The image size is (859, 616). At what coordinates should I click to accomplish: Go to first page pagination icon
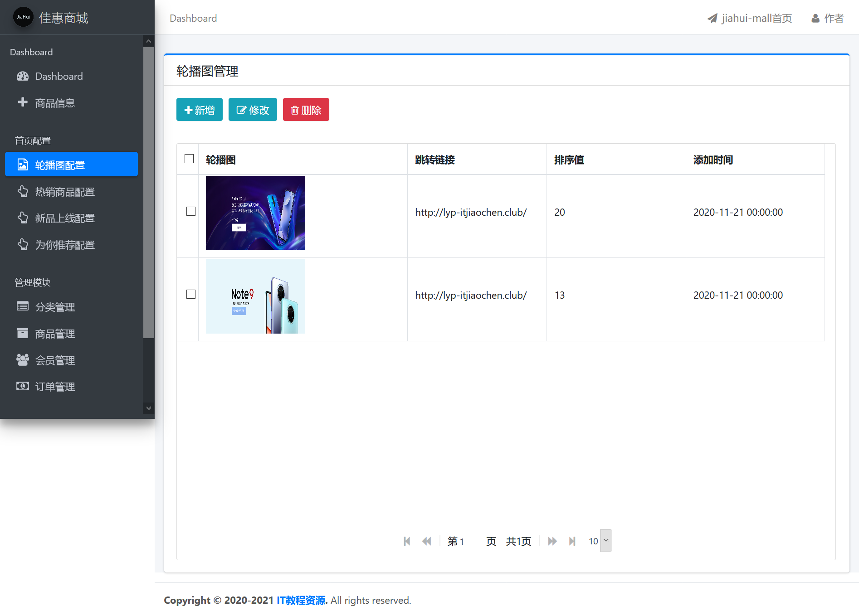[407, 541]
